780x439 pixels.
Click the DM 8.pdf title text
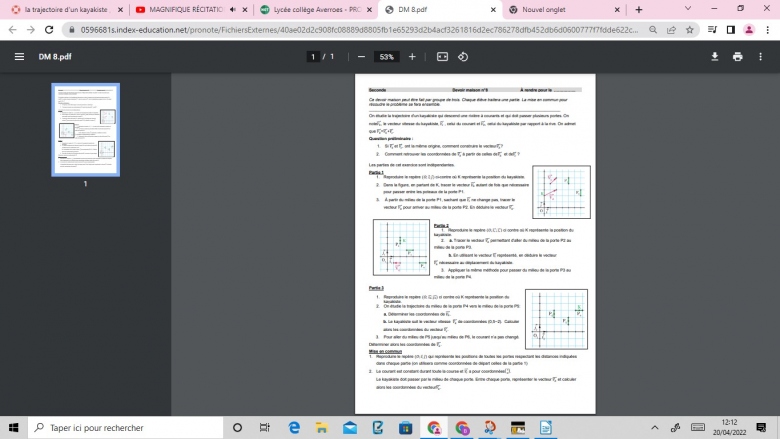[x=55, y=57]
